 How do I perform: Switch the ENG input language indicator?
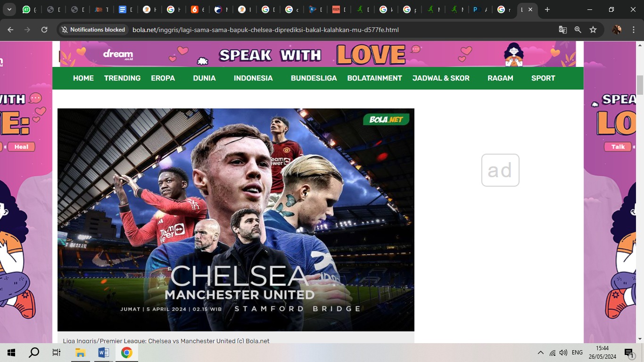577,353
